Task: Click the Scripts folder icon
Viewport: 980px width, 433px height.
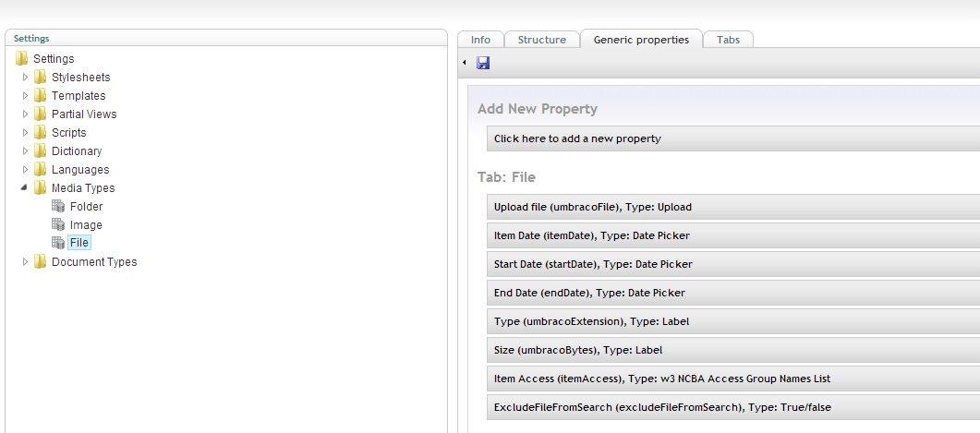Action: coord(40,132)
